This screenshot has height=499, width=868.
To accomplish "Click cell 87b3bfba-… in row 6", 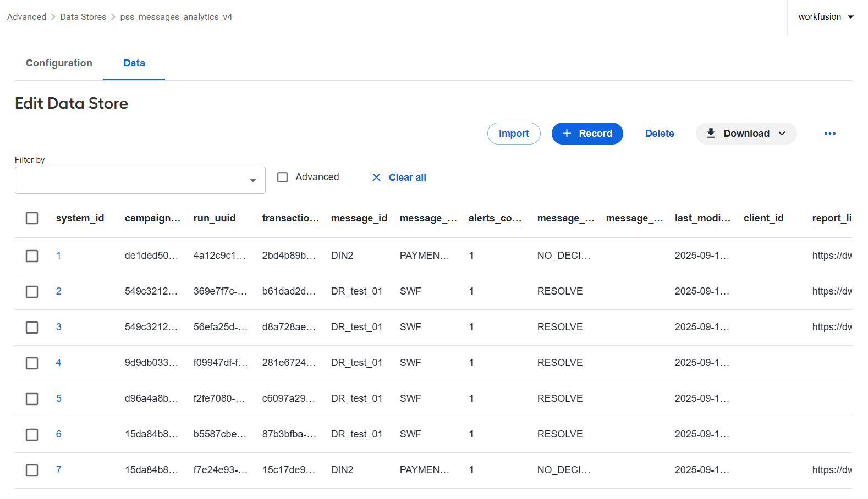I will pyautogui.click(x=289, y=434).
